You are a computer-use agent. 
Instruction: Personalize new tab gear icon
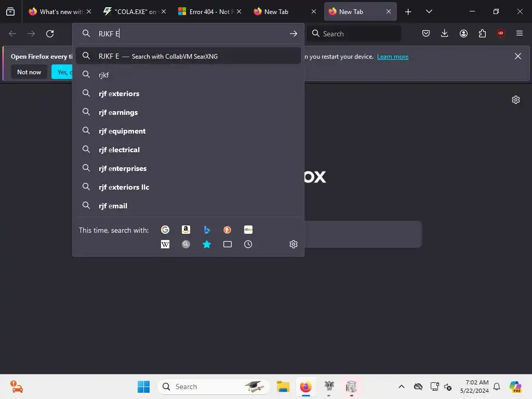(516, 100)
